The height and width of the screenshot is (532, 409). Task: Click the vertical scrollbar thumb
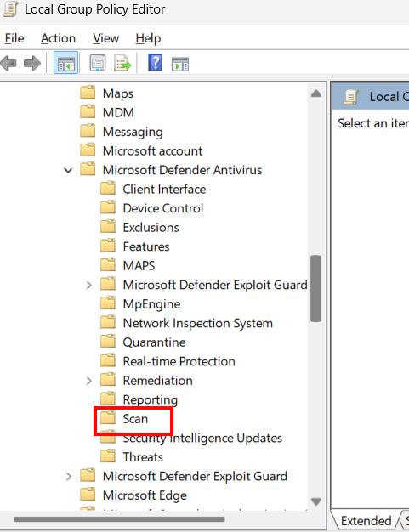point(316,288)
